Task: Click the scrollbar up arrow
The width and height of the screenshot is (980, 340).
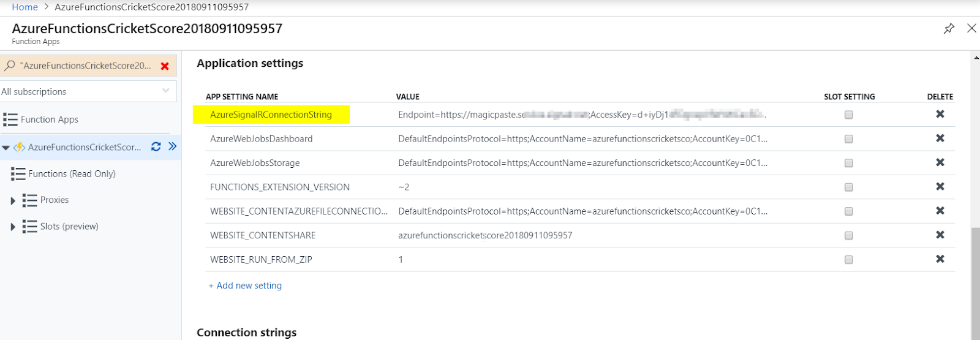Action: click(x=976, y=58)
